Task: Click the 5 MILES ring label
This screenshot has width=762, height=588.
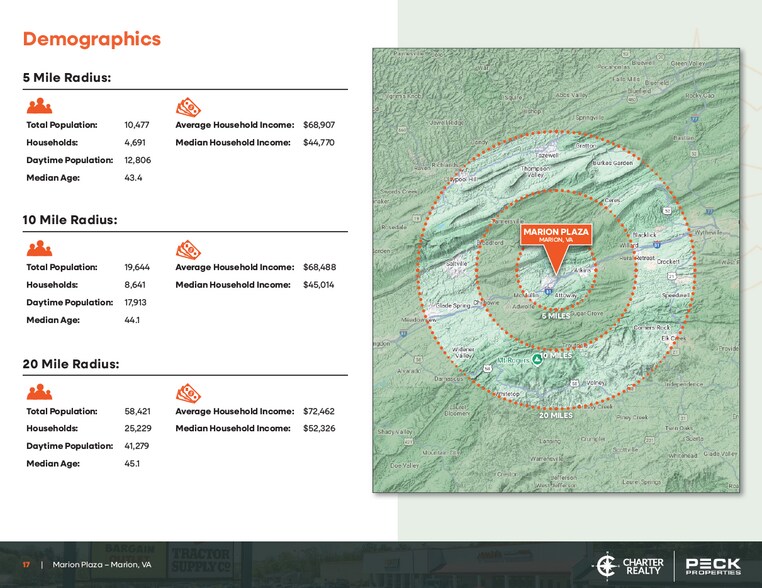Action: point(556,316)
